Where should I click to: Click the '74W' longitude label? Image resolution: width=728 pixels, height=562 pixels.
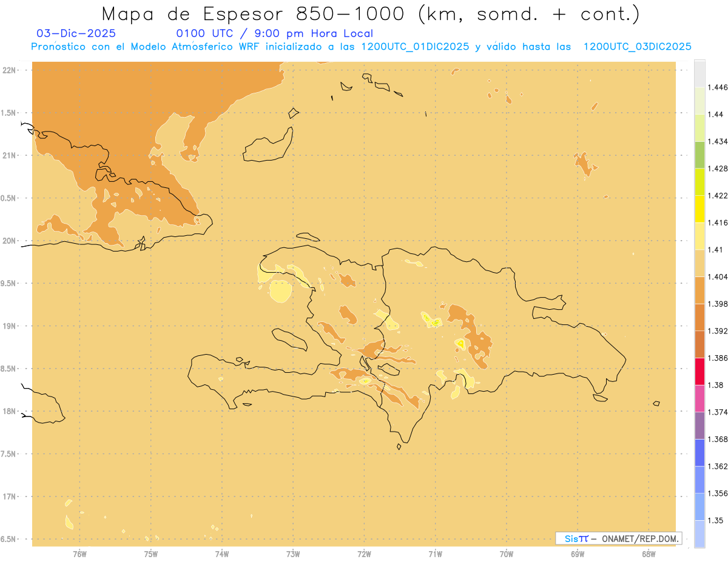click(222, 554)
